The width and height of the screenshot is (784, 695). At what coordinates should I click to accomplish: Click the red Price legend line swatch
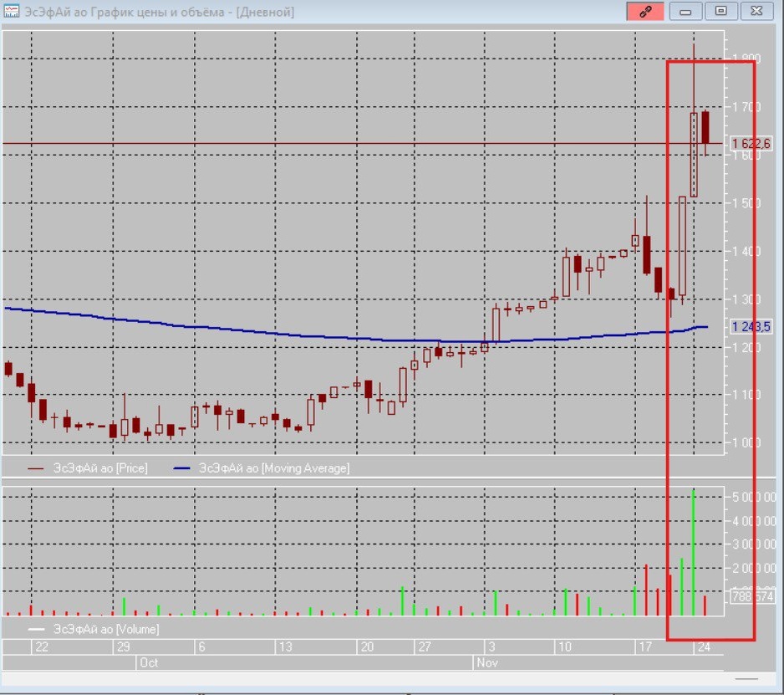pos(35,469)
